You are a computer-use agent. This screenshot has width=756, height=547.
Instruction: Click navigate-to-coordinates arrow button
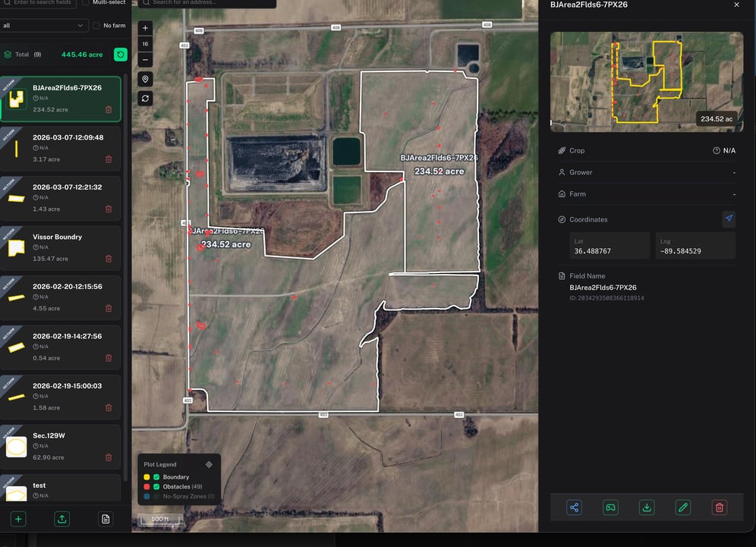(x=729, y=218)
